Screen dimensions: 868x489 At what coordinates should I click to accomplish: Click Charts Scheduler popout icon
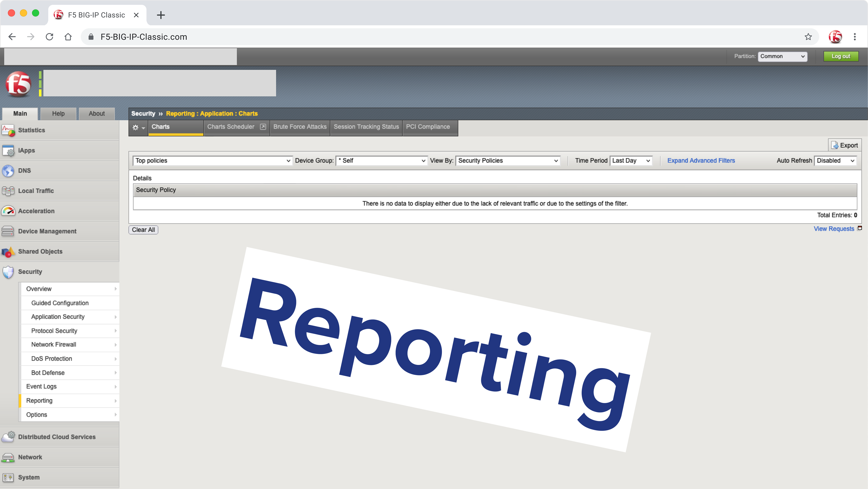pyautogui.click(x=263, y=127)
